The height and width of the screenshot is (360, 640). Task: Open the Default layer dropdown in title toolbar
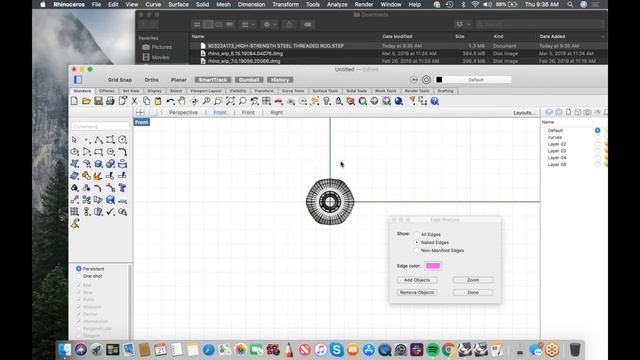476,80
